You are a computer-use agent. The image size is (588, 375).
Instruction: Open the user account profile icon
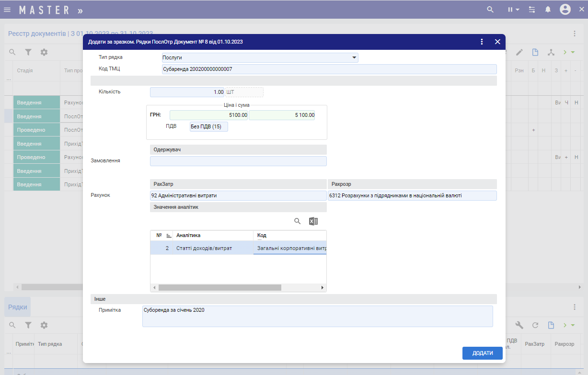(565, 10)
